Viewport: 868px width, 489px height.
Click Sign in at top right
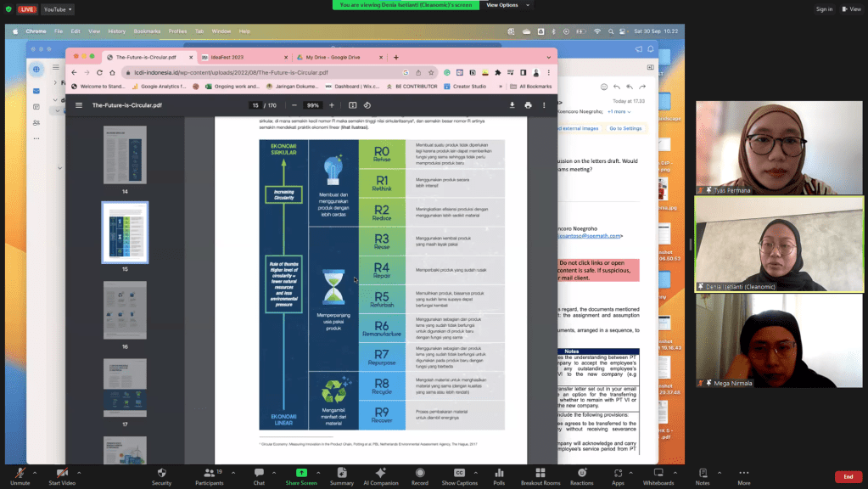(x=824, y=9)
